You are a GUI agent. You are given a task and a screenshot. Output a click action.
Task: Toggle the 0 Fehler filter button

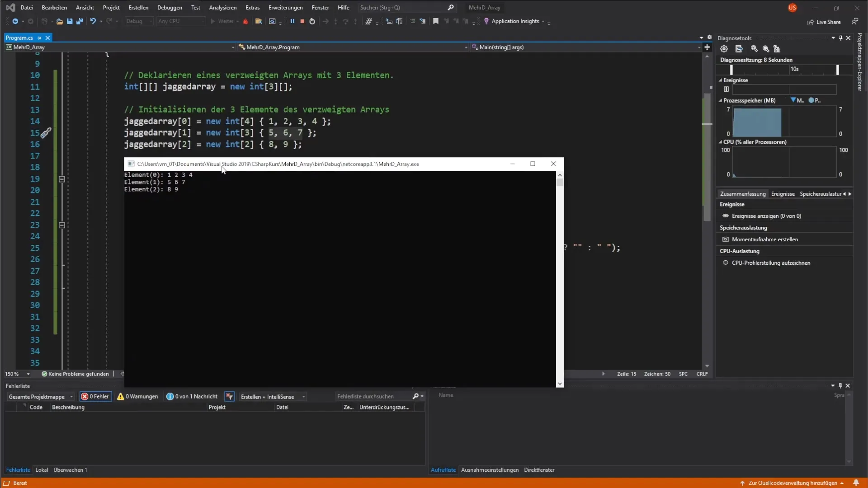95,396
